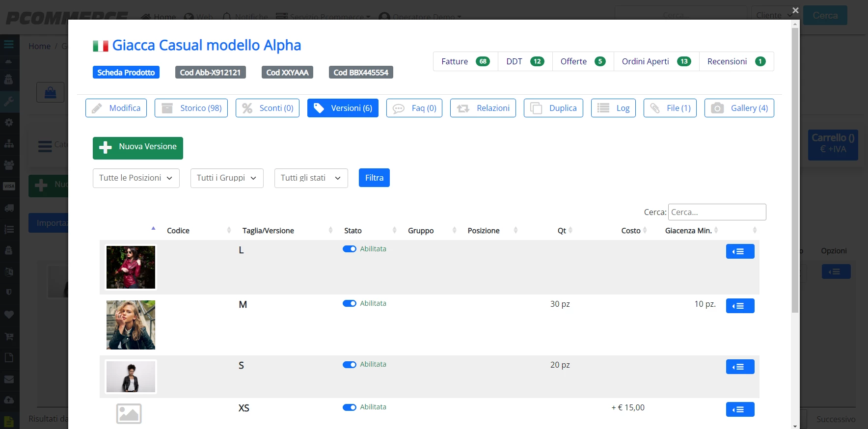
Task: Open the Tutti i Gruppi dropdown
Action: pyautogui.click(x=227, y=178)
